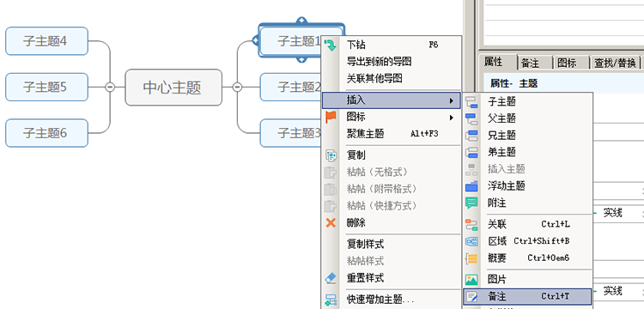Click the 浮动主题 folder icon
The width and height of the screenshot is (644, 309).
(x=471, y=186)
